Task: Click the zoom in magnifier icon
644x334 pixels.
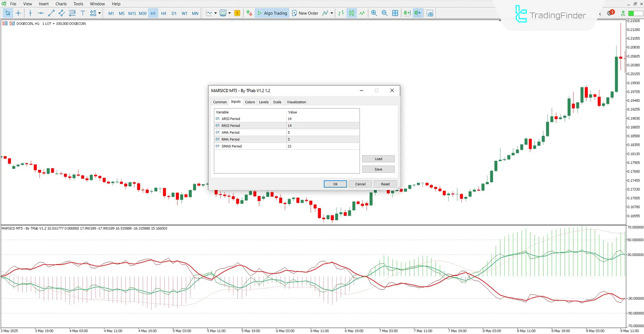Action: tap(374, 13)
